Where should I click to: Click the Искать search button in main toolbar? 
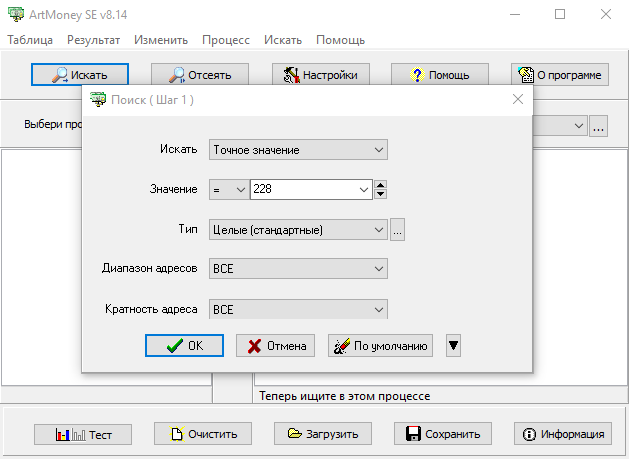(80, 75)
